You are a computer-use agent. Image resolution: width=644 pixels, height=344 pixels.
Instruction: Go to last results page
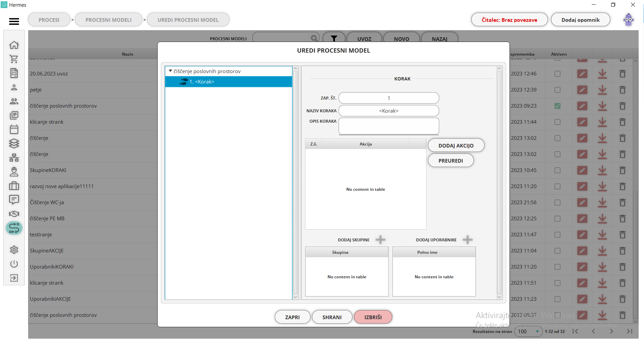(630, 331)
